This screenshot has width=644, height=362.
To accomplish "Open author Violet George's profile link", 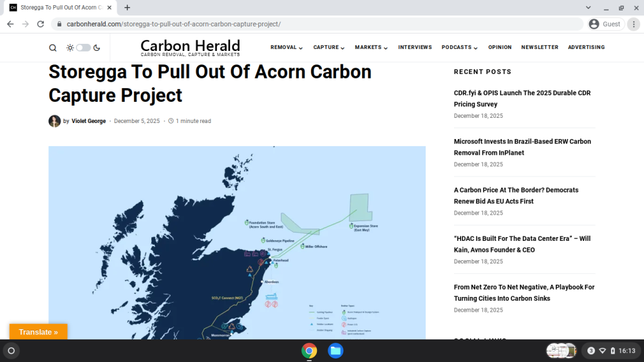I will pyautogui.click(x=89, y=121).
